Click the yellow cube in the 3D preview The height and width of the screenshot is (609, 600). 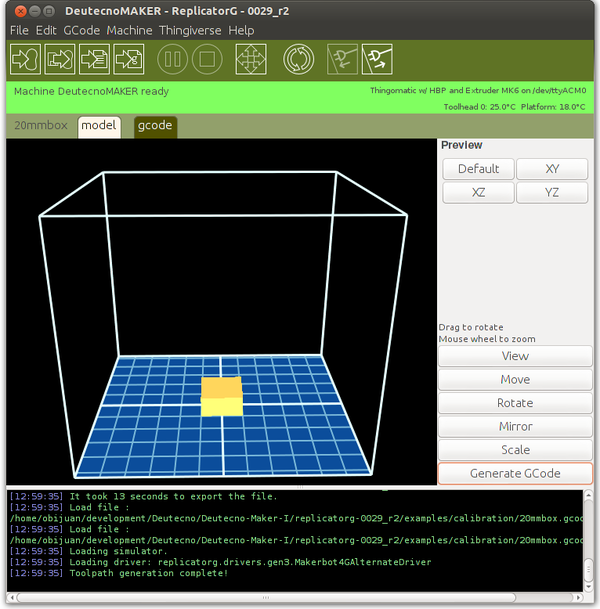(x=221, y=396)
